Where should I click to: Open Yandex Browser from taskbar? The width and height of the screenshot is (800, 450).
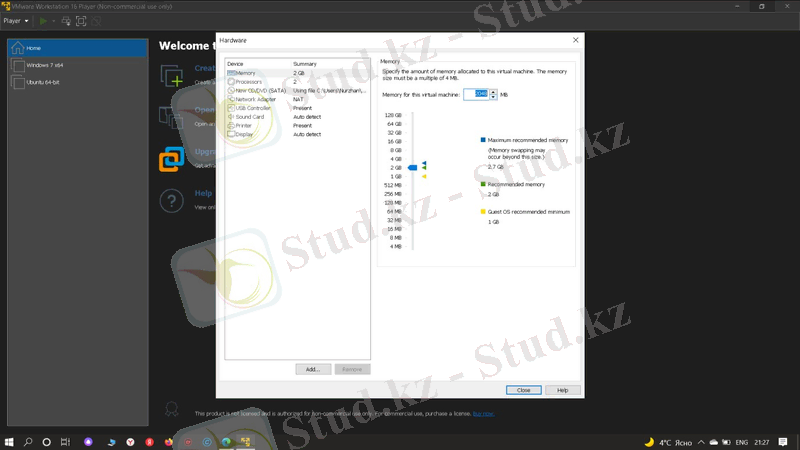click(x=130, y=442)
